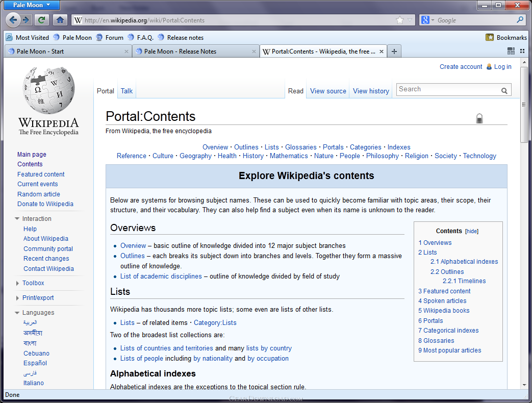
Task: Open the Pale Moon bookmark in bookmarks bar
Action: tap(72, 37)
